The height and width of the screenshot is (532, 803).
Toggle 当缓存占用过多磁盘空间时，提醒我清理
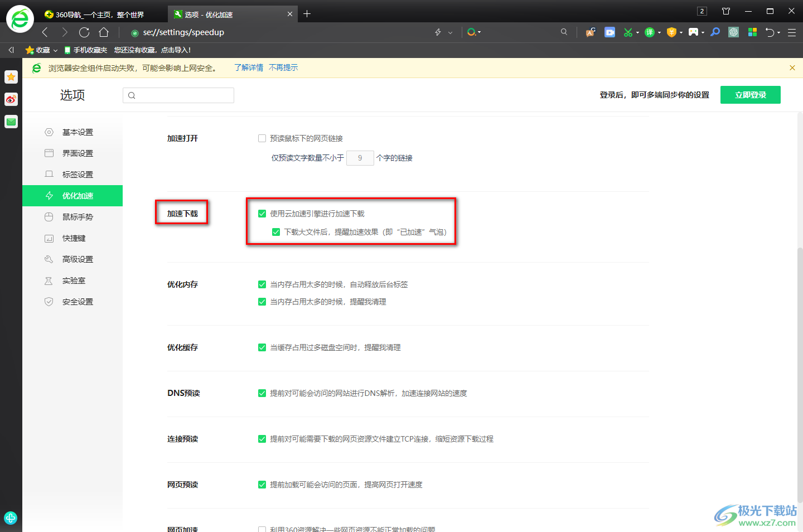pyautogui.click(x=262, y=347)
